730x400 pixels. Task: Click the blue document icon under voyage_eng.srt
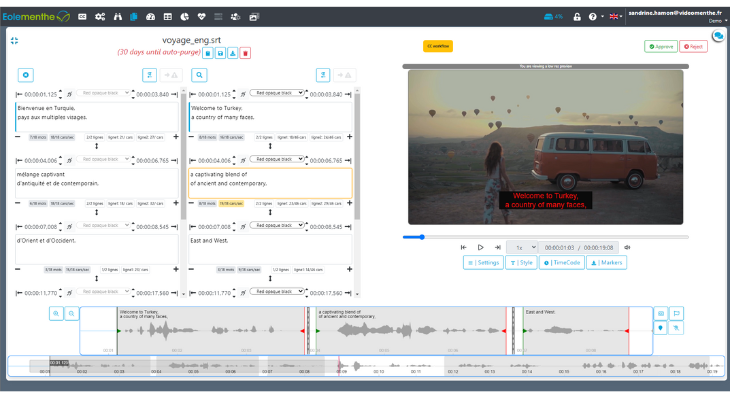pyautogui.click(x=208, y=53)
